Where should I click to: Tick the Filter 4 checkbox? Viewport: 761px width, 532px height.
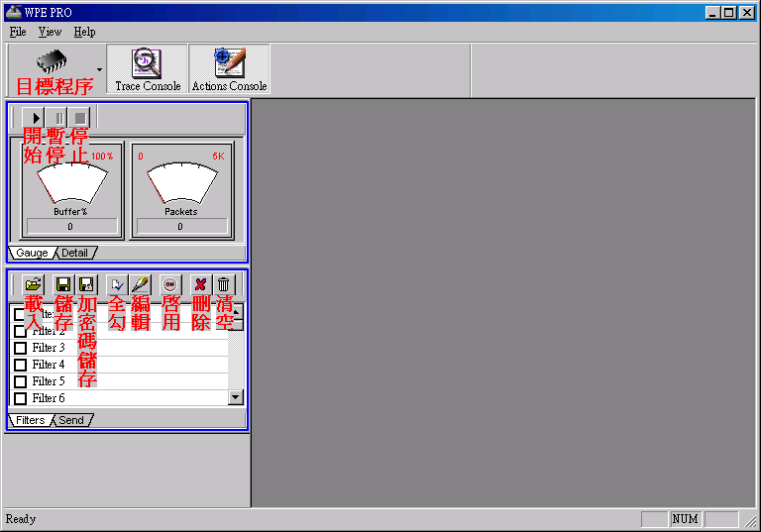pyautogui.click(x=20, y=365)
